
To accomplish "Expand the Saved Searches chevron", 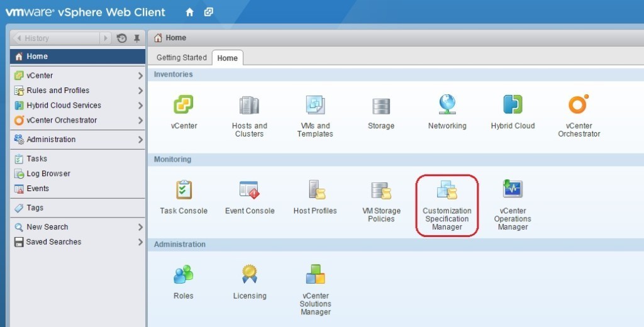I will [140, 242].
